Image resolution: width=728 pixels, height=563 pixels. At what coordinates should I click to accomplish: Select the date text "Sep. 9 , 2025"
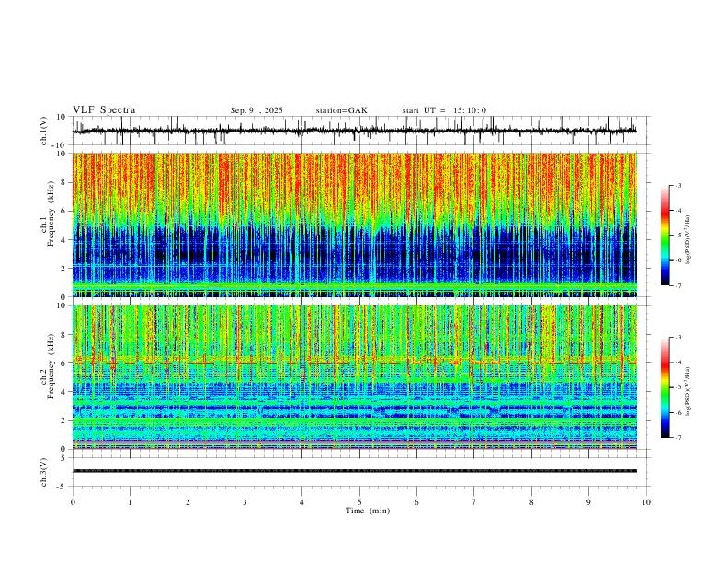(256, 110)
